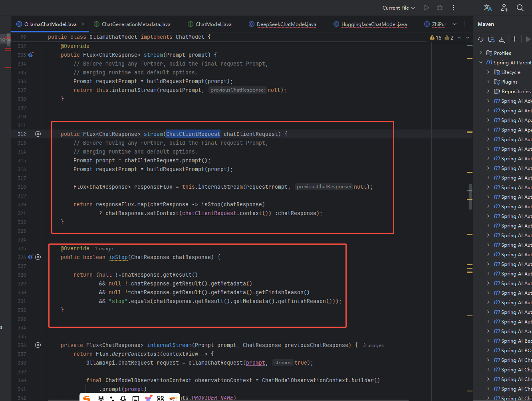Go to previous highlighted problem arrow
532x401 pixels.
click(x=459, y=38)
